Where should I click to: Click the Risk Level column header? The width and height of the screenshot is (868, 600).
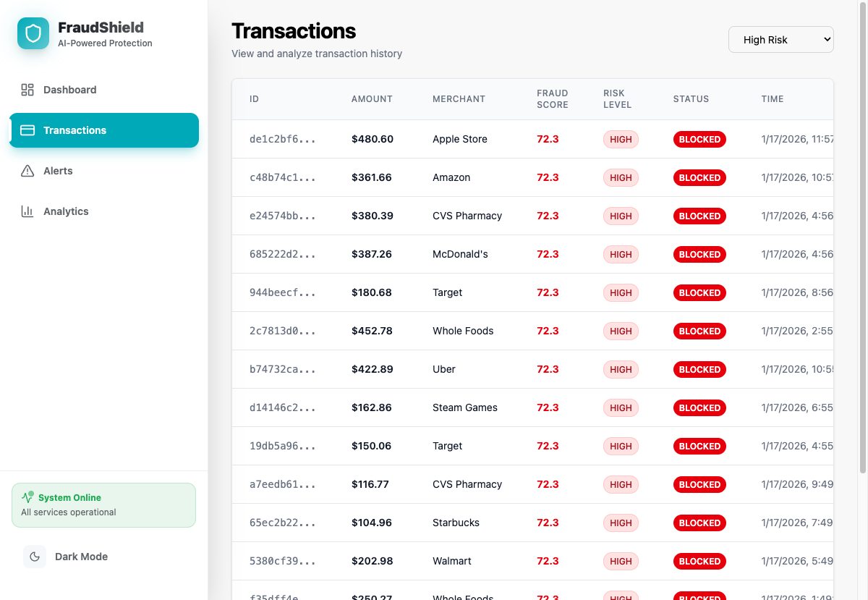click(x=618, y=99)
